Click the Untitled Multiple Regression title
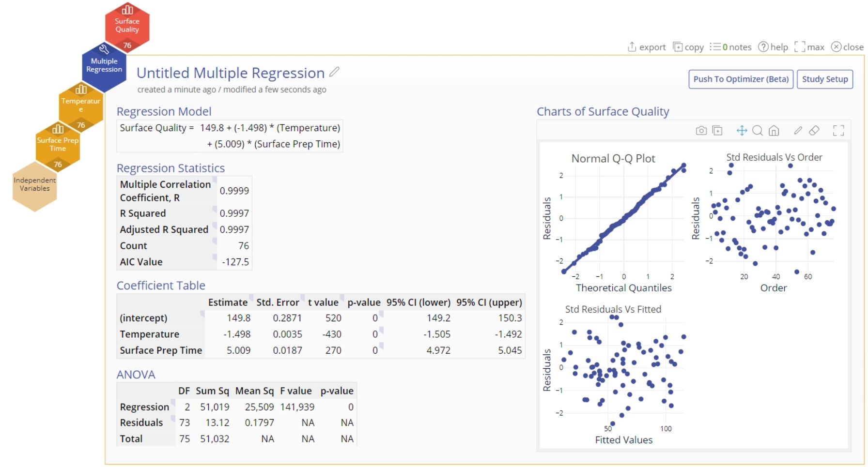Screen dimensions: 868x467 [231, 73]
